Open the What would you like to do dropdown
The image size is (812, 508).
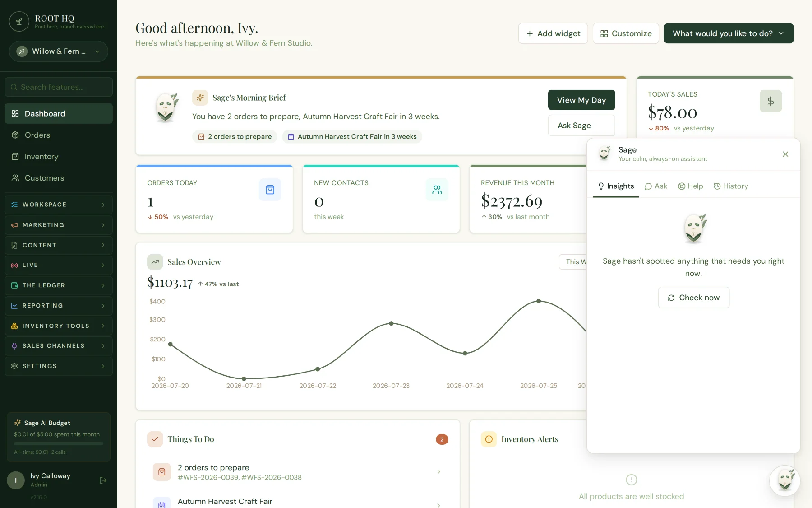pyautogui.click(x=729, y=33)
